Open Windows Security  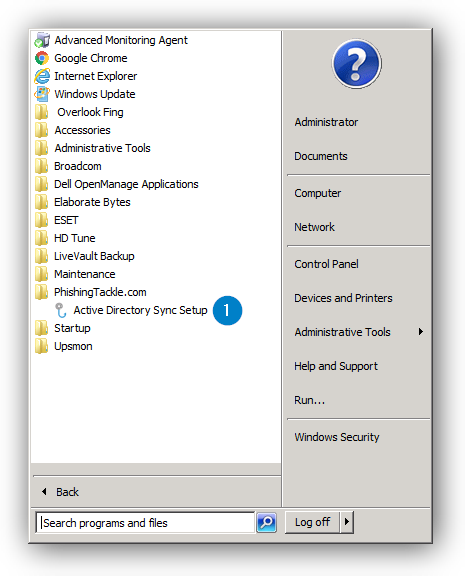(x=336, y=437)
